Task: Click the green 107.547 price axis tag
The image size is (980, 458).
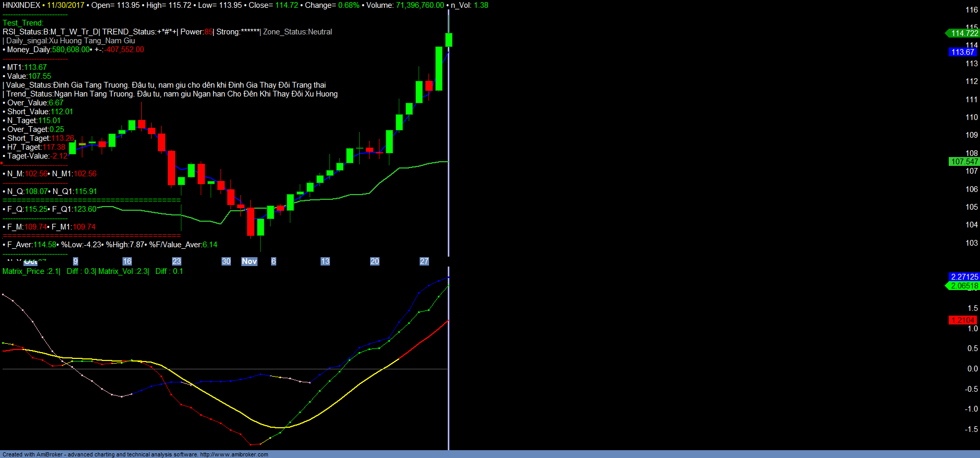Action: (x=964, y=162)
